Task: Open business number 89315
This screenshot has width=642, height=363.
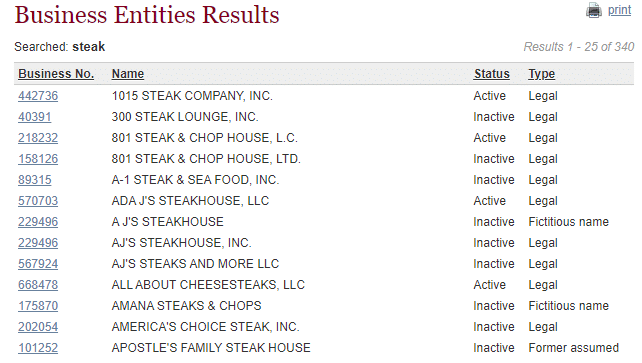Action: [x=35, y=180]
